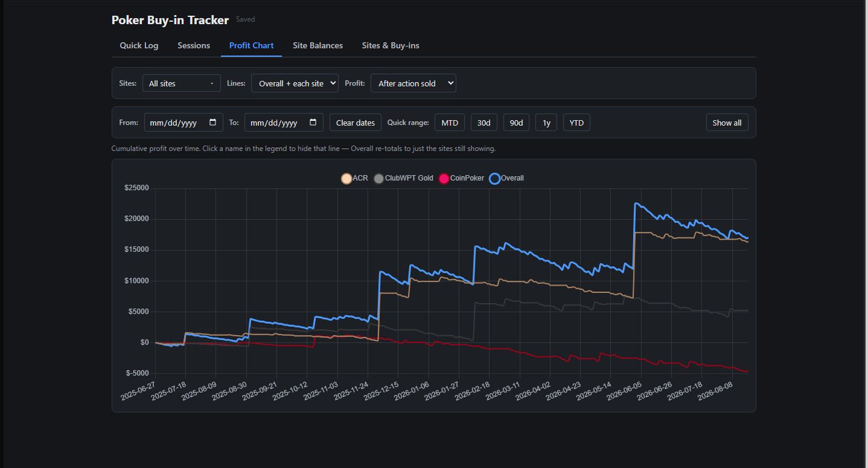Click the $25000 y-axis label
Screen dimensions: 868x468
136,188
